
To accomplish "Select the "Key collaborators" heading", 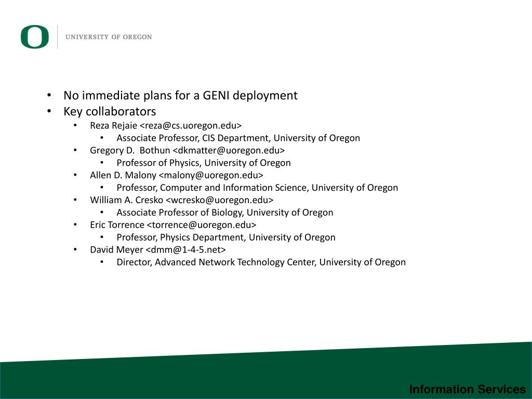I will tap(110, 111).
